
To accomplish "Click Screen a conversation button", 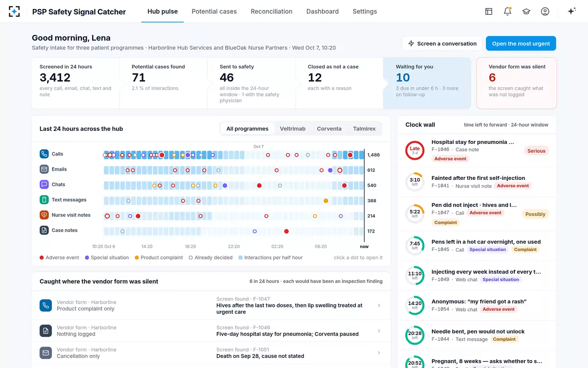I will coord(443,43).
